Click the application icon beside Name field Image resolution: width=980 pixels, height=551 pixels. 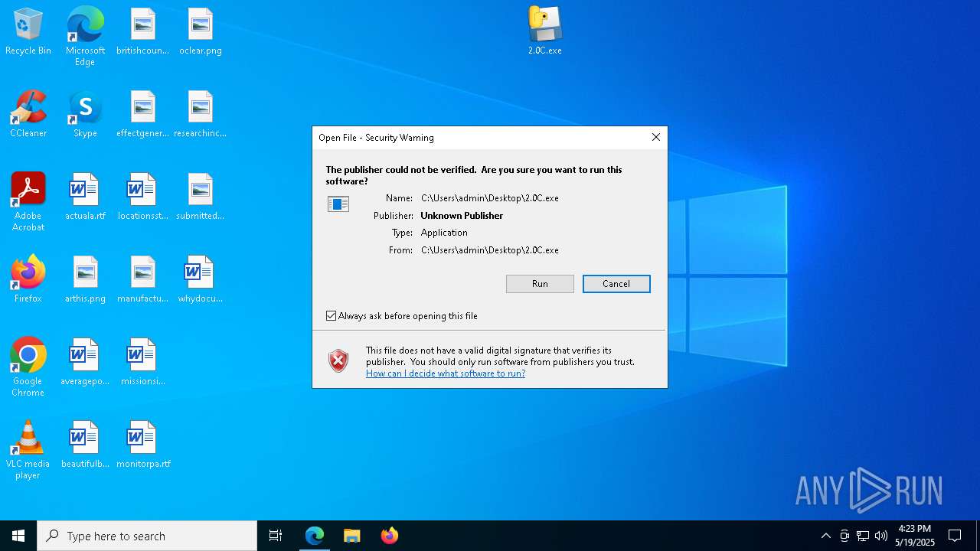(338, 204)
